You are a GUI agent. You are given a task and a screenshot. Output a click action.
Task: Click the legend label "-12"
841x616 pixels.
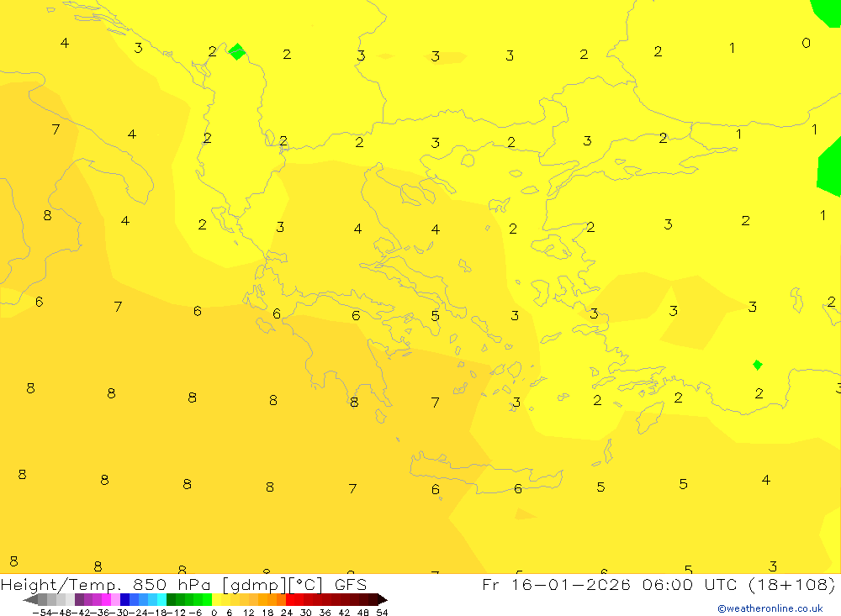click(x=177, y=613)
